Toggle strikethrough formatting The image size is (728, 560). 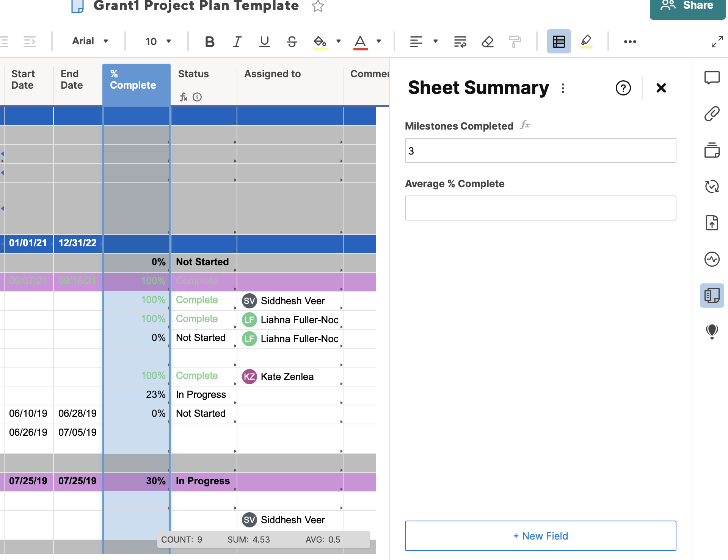click(292, 42)
